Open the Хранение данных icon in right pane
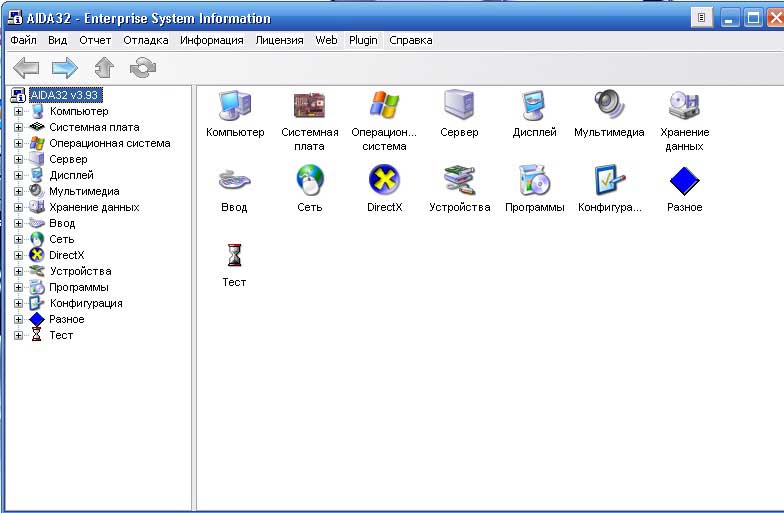This screenshot has width=784, height=513. [684, 105]
